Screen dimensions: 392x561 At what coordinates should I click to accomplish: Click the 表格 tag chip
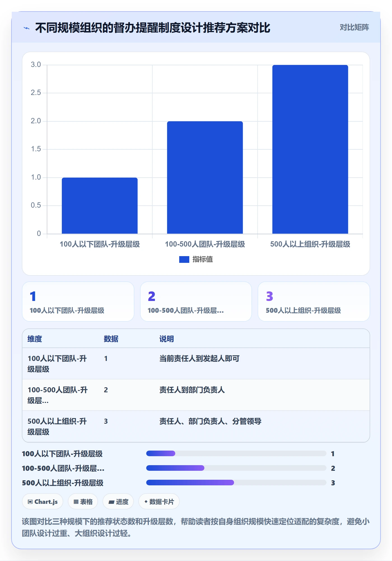pyautogui.click(x=83, y=502)
